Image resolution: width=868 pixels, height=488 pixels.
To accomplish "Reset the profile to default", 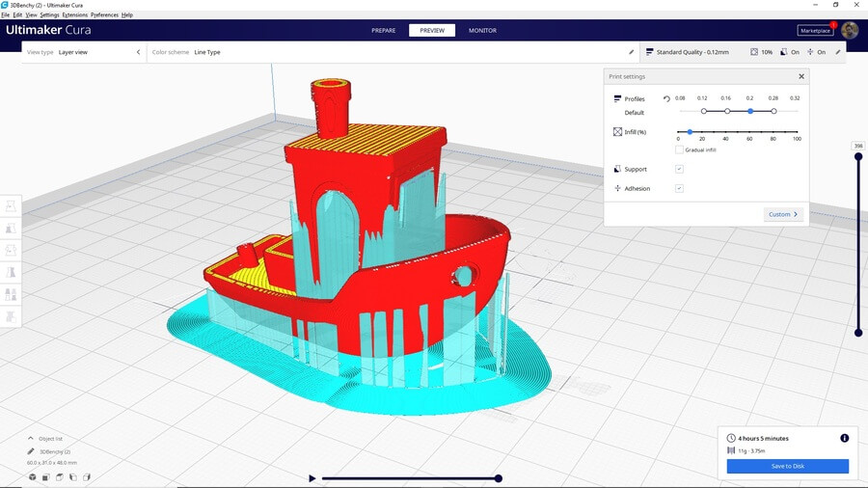I will point(666,98).
